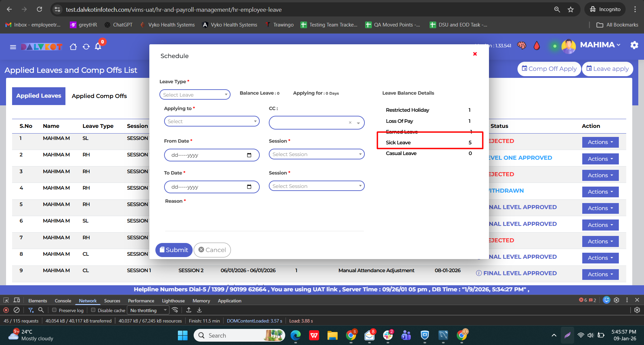The height and width of the screenshot is (345, 644).
Task: Open the Console tab in DevTools
Action: (x=63, y=301)
